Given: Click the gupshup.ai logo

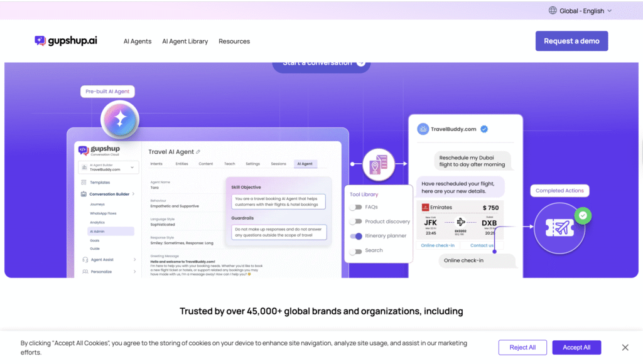Looking at the screenshot, I should point(66,41).
